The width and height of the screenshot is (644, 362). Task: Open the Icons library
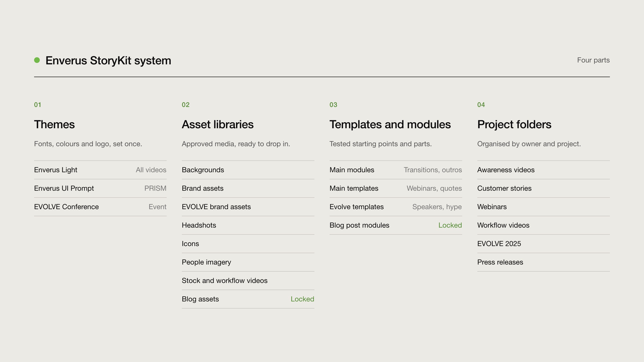[248, 244]
